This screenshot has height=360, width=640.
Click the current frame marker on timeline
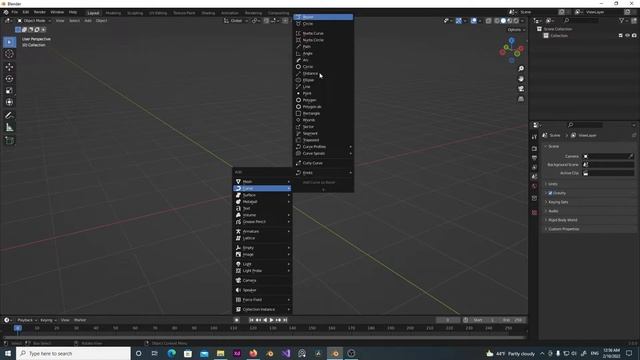[x=18, y=328]
